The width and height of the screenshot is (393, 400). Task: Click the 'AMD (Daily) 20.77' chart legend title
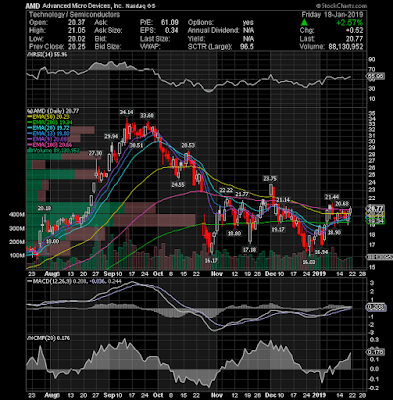point(53,111)
